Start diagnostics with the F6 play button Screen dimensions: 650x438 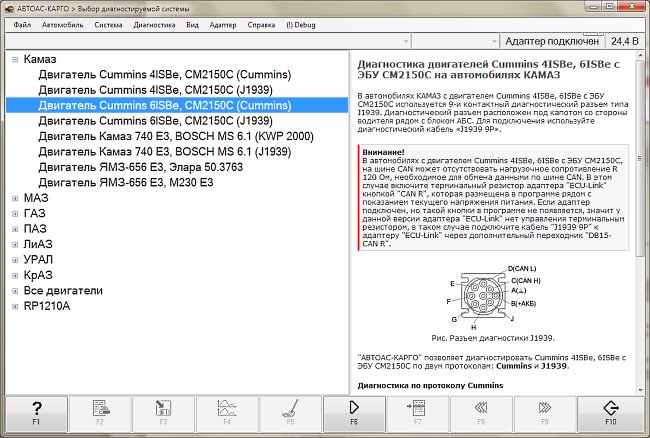(354, 414)
